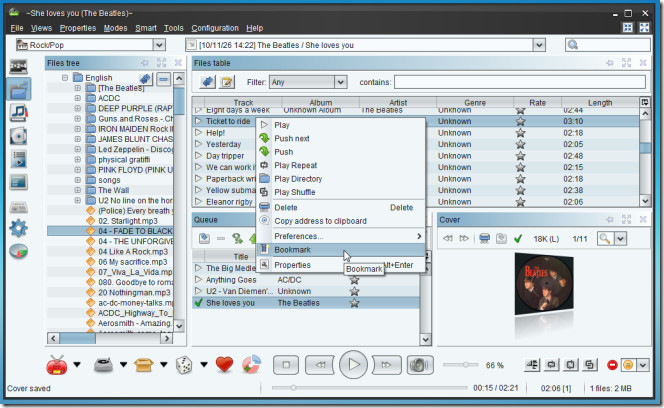Toggle the shuffle mode button in bottom right
This screenshot has height=408, width=664.
[589, 365]
